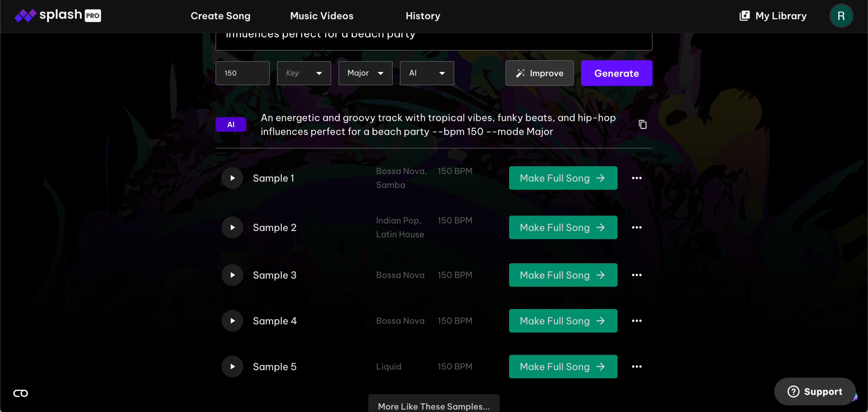Image resolution: width=868 pixels, height=412 pixels.
Task: Expand the Key dropdown
Action: [304, 73]
